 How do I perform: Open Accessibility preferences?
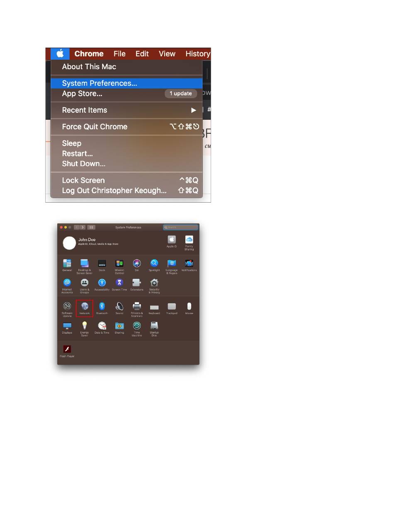pyautogui.click(x=102, y=285)
